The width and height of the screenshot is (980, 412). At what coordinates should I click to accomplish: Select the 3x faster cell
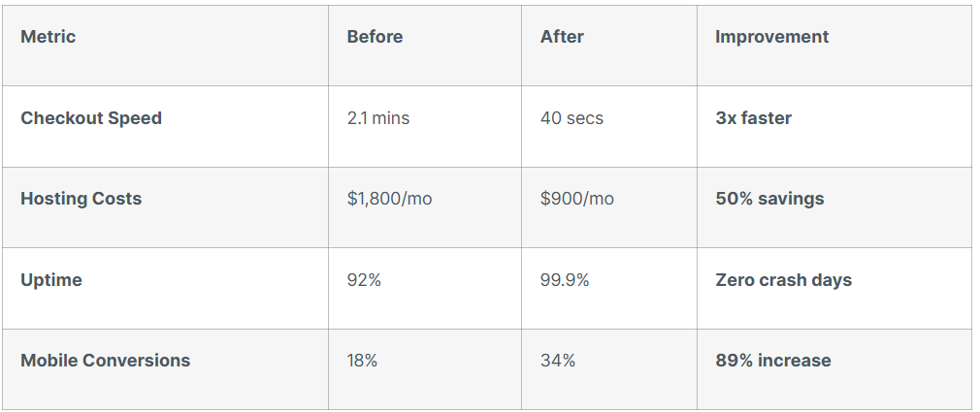coord(753,118)
